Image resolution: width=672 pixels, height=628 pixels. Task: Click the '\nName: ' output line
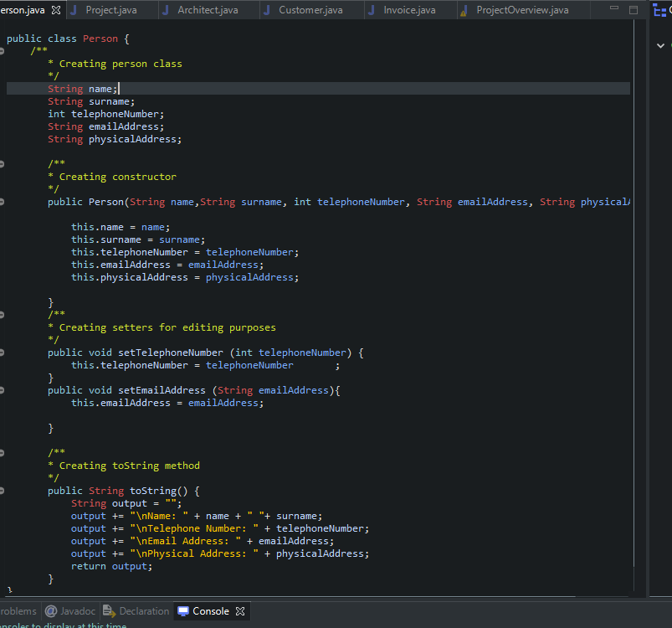(197, 516)
